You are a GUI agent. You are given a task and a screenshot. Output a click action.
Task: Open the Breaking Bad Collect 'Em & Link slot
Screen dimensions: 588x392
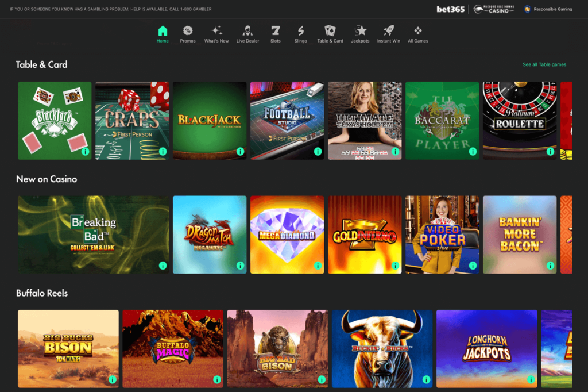[94, 235]
